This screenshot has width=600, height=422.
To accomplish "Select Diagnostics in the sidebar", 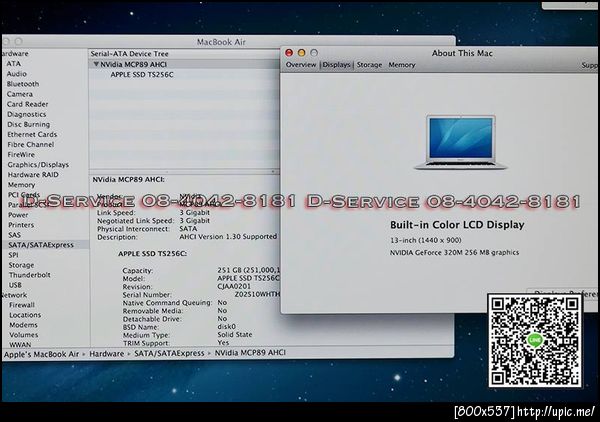I will [26, 114].
